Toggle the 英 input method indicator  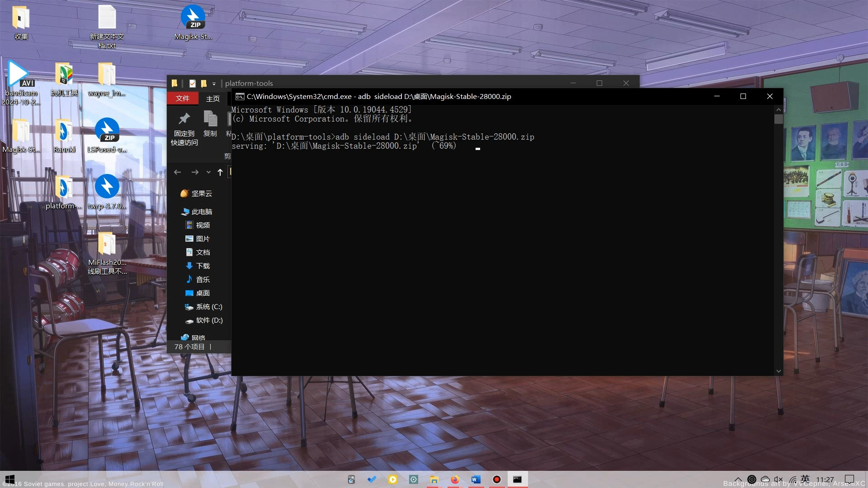tap(805, 479)
